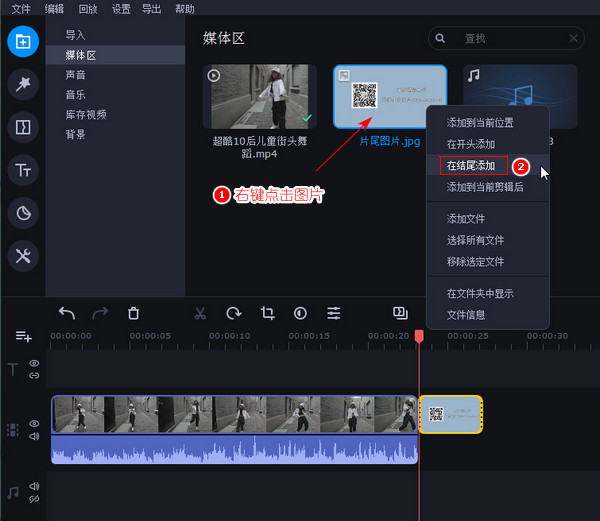Choose 添加到当前位置 in context menu

click(488, 123)
